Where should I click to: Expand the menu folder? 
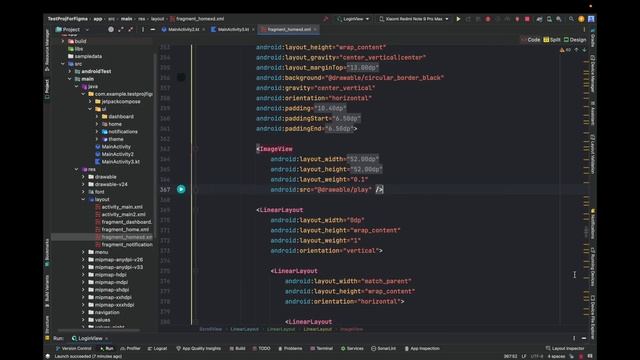(x=84, y=252)
